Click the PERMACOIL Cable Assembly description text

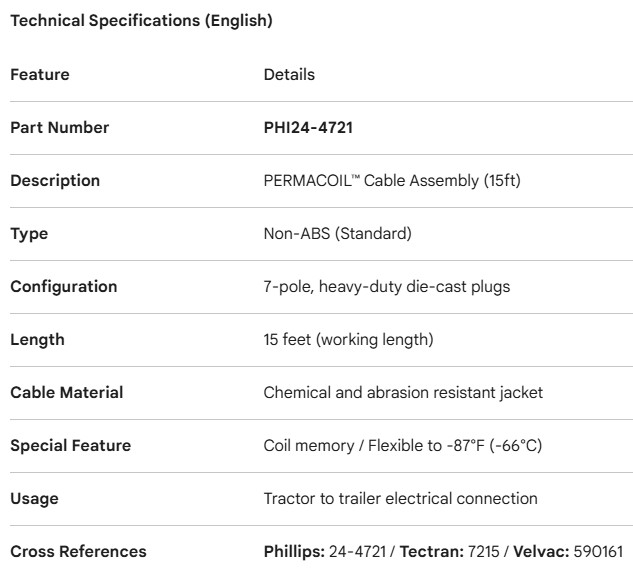[392, 181]
